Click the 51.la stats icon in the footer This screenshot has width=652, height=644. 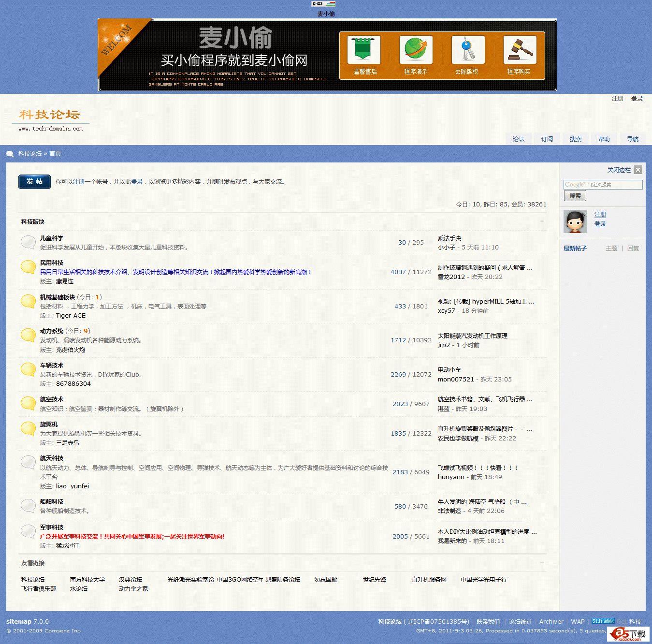[603, 621]
